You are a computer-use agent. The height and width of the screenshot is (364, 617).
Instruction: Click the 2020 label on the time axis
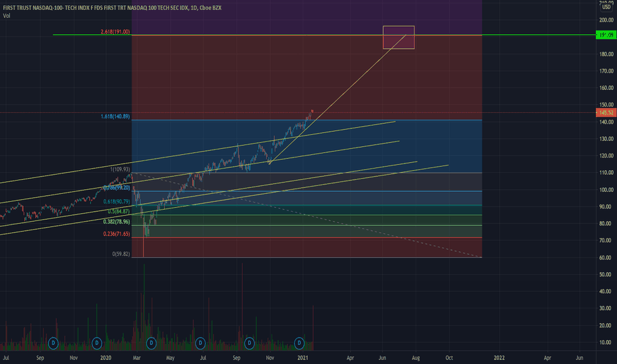tap(105, 357)
